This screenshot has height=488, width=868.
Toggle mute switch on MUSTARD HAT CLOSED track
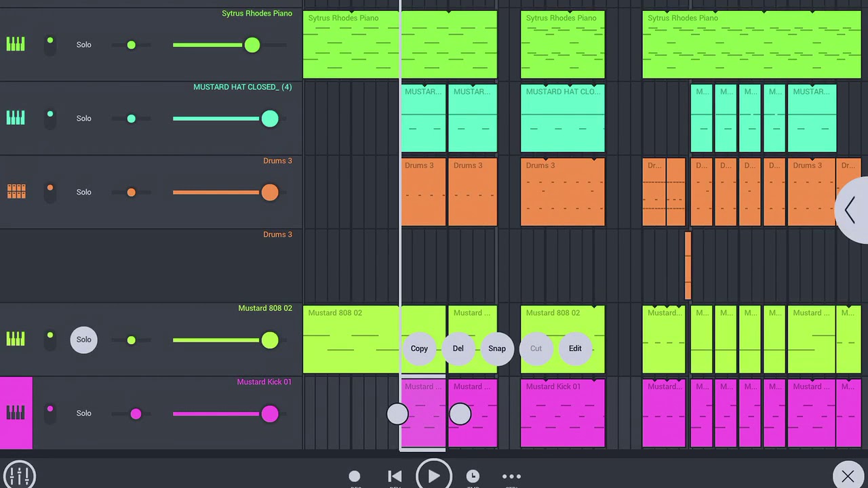[50, 119]
